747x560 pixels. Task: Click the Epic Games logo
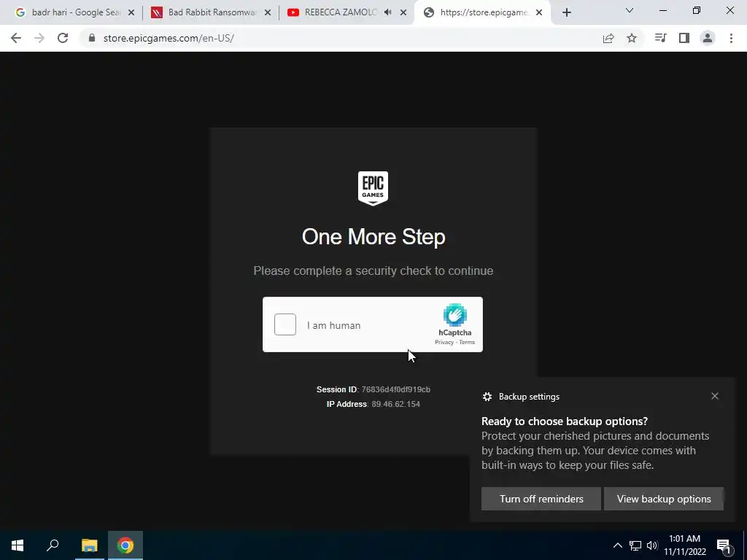(x=373, y=189)
